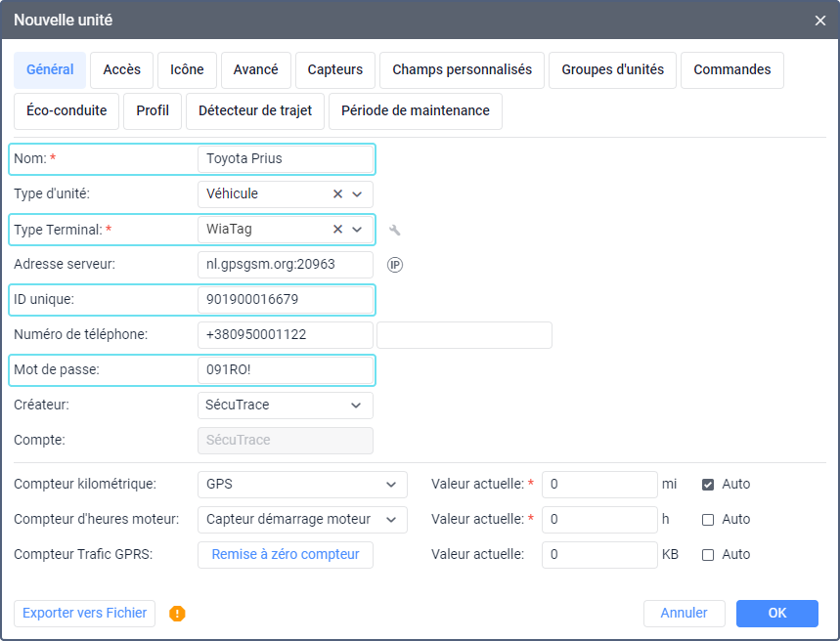840x641 pixels.
Task: Click the Mot de passe field
Action: (286, 370)
